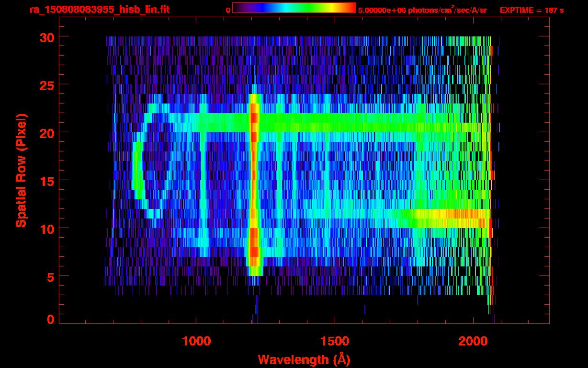The width and height of the screenshot is (588, 368).
Task: Click the 1000 wavelength tick label
Action: (x=196, y=341)
